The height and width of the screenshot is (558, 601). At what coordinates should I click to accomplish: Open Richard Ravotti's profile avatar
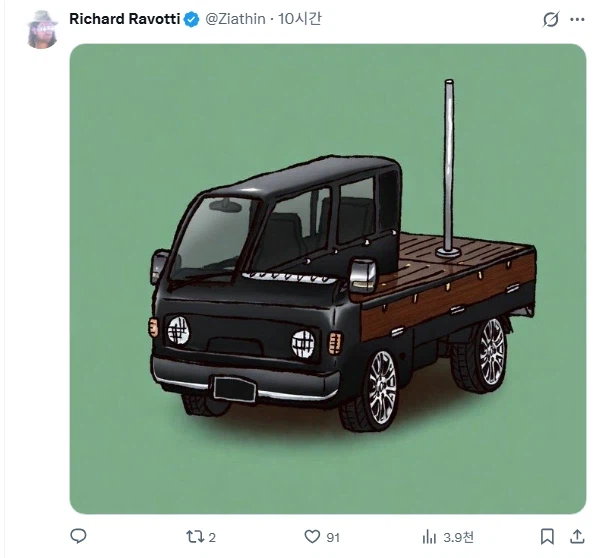[42, 28]
